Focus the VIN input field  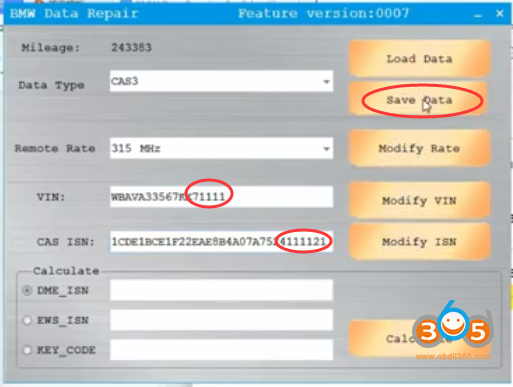[221, 197]
